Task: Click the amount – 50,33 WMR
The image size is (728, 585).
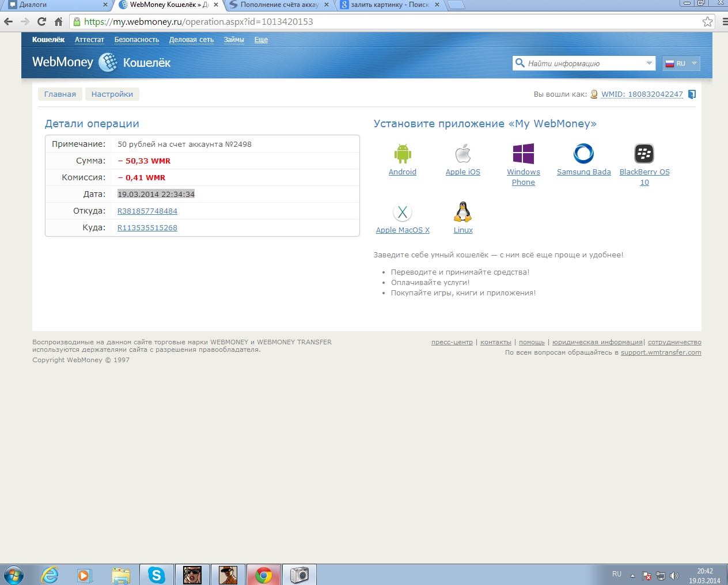Action: [x=144, y=161]
